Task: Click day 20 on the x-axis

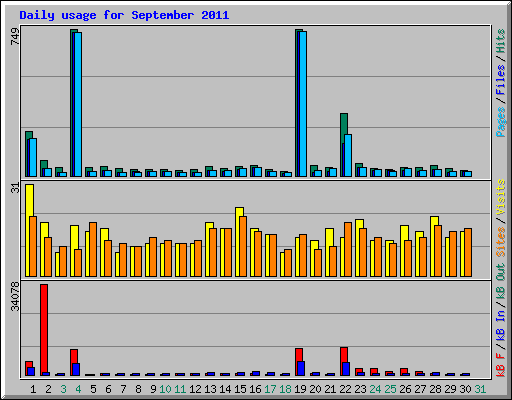Action: click(x=315, y=389)
